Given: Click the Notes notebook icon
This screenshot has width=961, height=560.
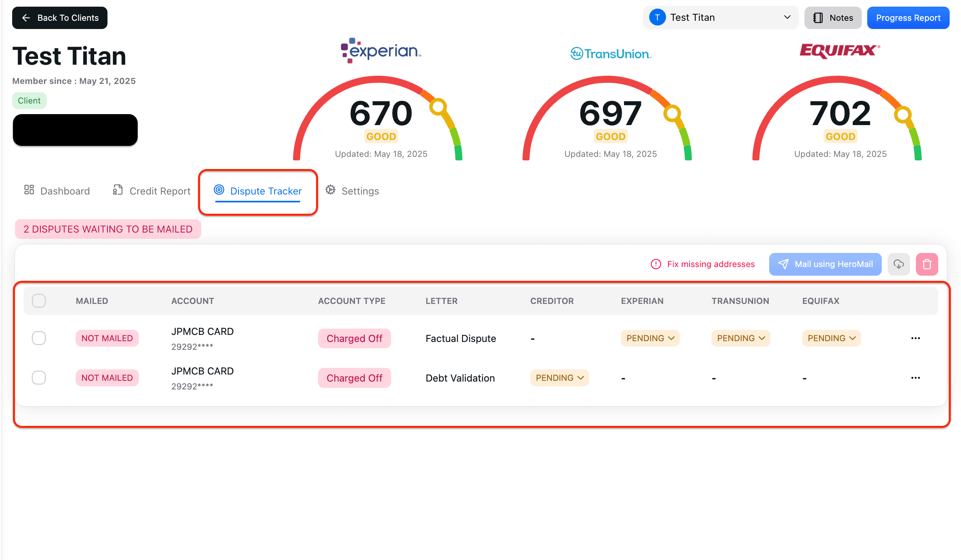Looking at the screenshot, I should click(818, 18).
